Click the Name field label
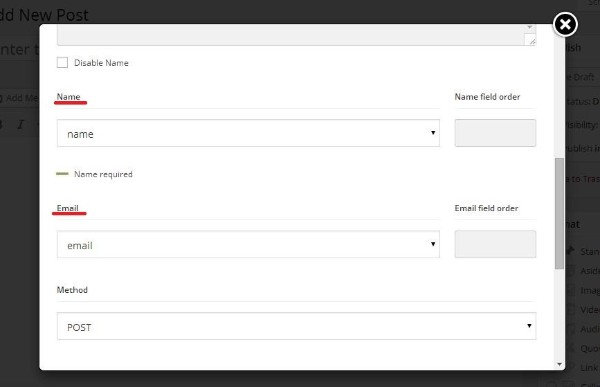 click(68, 97)
